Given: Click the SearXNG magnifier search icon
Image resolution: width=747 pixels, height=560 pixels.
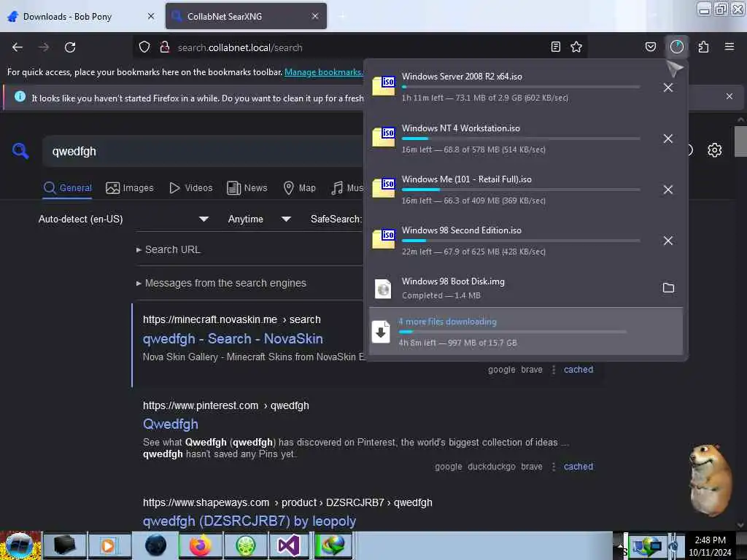Looking at the screenshot, I should (x=20, y=151).
